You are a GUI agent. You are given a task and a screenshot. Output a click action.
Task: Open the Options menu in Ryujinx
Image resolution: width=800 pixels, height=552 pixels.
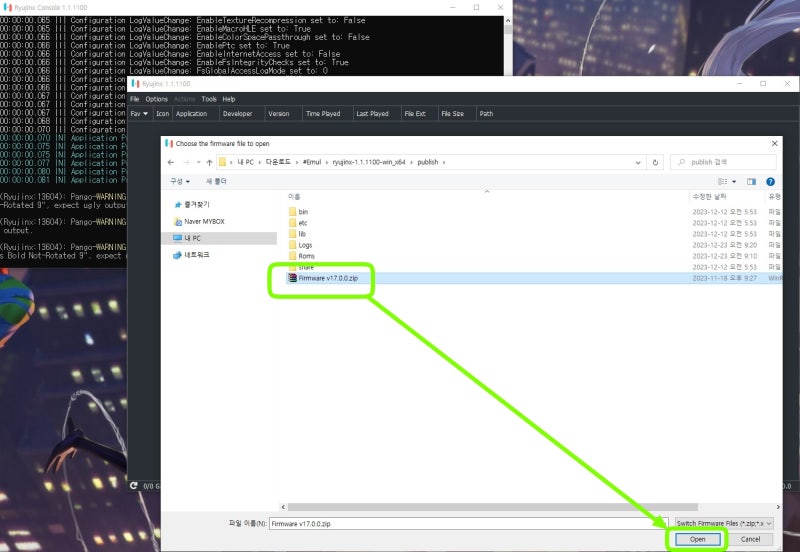click(157, 99)
